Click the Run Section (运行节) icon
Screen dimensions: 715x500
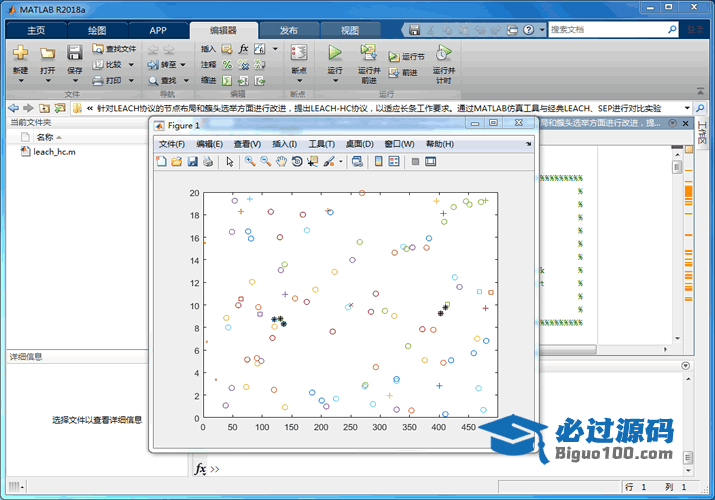point(394,57)
